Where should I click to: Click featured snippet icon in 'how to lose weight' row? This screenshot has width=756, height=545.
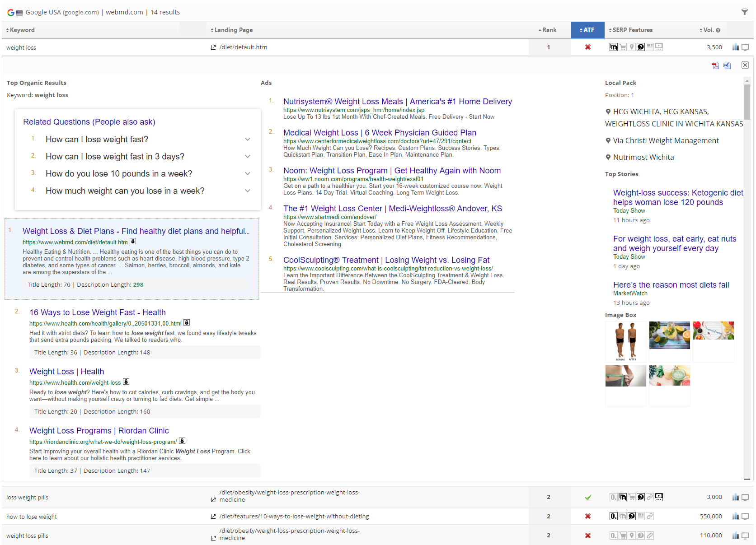613,516
